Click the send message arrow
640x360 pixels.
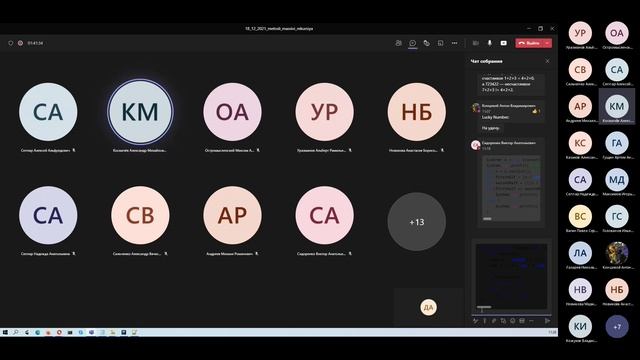[x=547, y=321]
